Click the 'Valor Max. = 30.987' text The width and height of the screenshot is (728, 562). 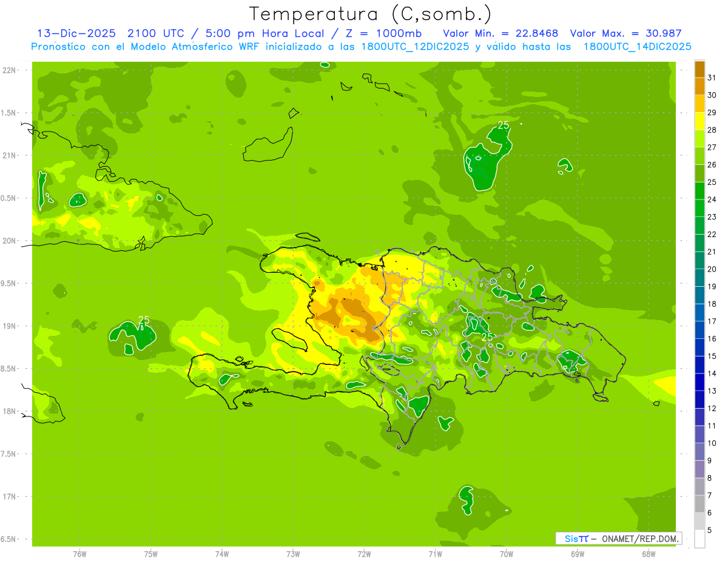(625, 34)
